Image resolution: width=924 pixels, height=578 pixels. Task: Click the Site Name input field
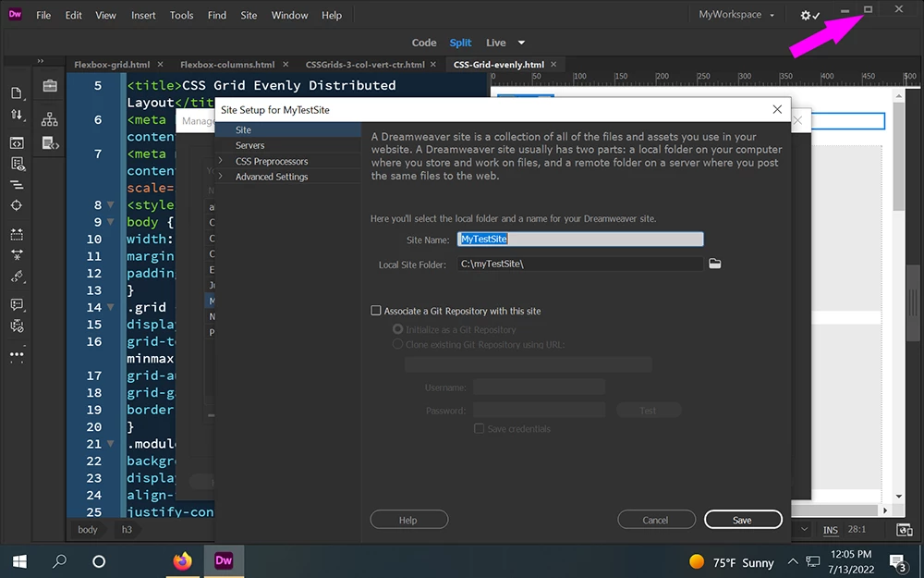pyautogui.click(x=580, y=239)
